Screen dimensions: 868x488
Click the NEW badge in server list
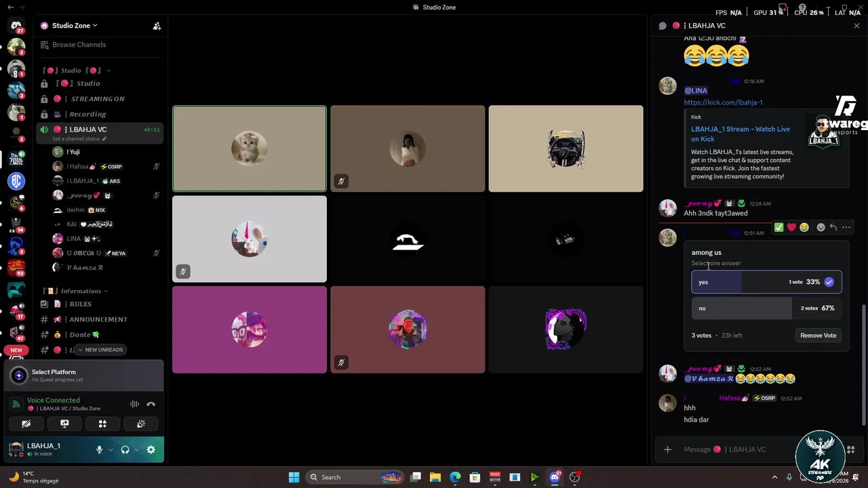pyautogui.click(x=16, y=350)
